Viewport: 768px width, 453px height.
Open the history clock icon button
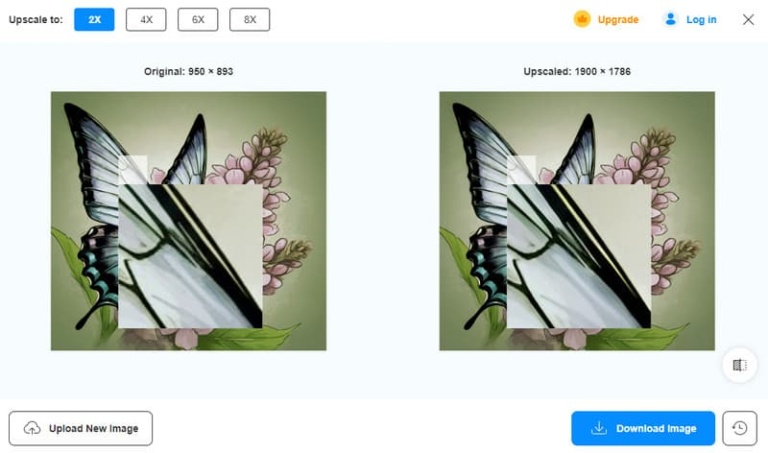(x=740, y=429)
